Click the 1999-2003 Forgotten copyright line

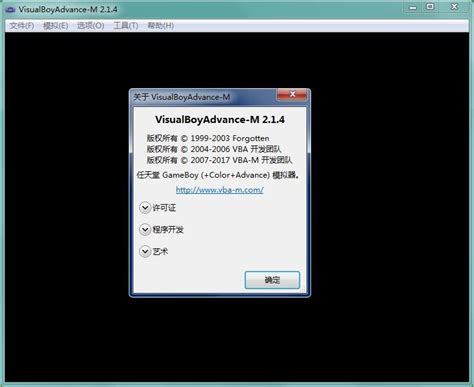[x=208, y=138]
